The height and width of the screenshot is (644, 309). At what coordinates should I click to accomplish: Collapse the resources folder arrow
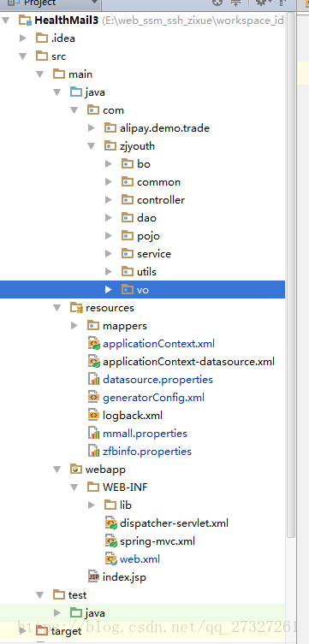tap(57, 308)
